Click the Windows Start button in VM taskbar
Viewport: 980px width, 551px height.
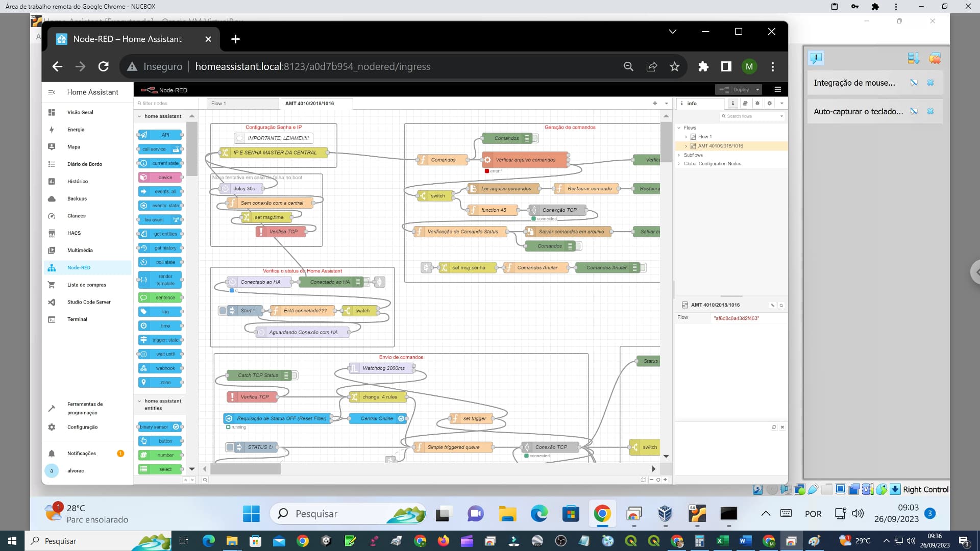click(251, 514)
